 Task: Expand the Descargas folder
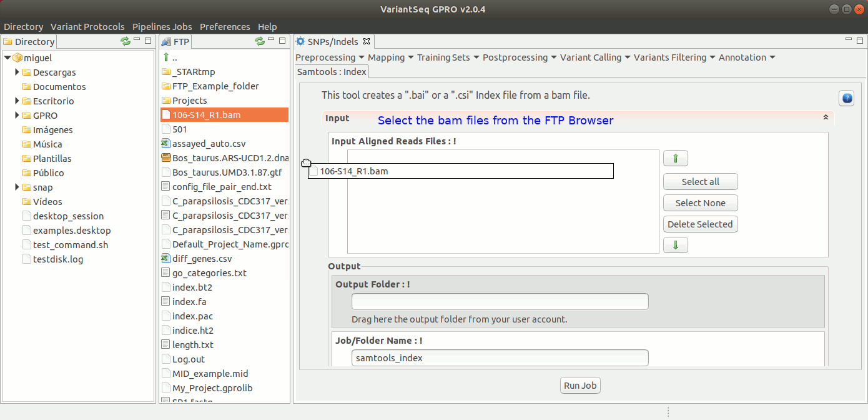pyautogui.click(x=17, y=72)
